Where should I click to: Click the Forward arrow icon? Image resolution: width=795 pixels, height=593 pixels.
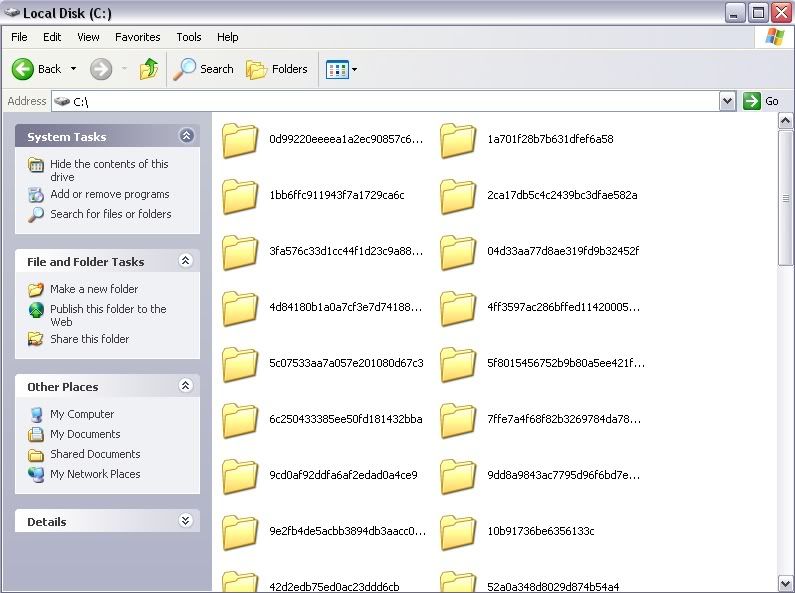[x=101, y=69]
